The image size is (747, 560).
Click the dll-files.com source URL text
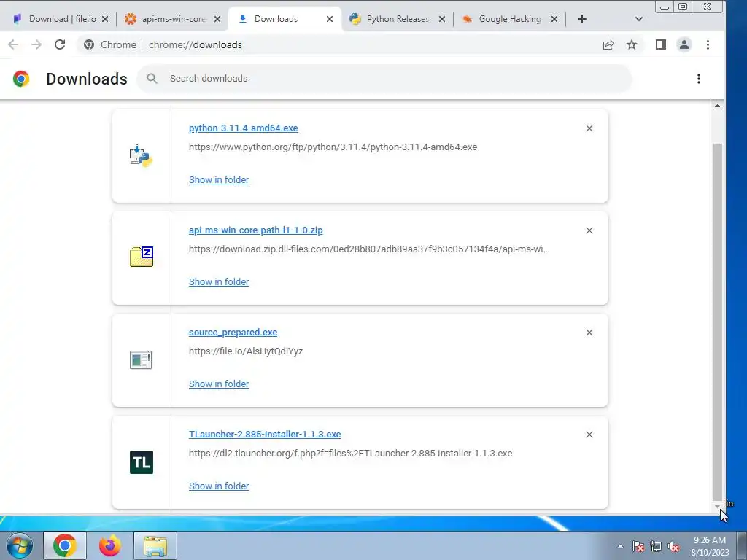(x=368, y=249)
